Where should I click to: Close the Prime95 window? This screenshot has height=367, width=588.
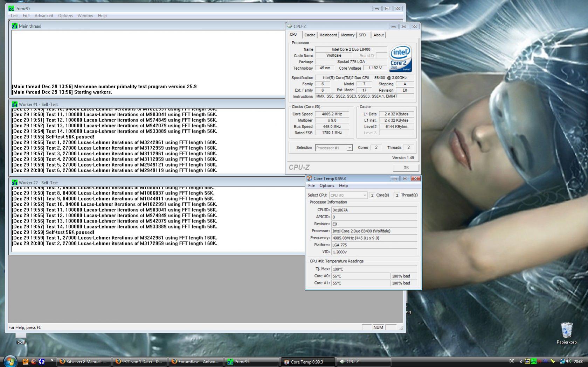[x=398, y=8]
